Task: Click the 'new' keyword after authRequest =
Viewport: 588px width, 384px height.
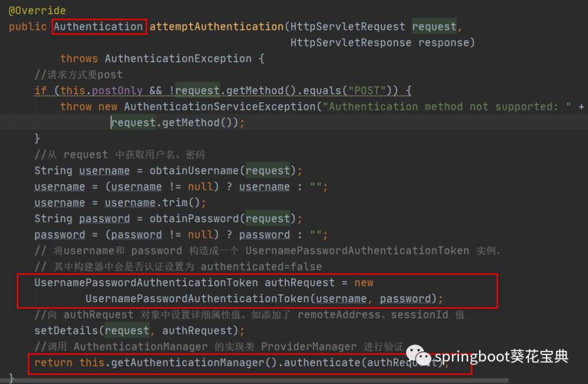Action: tap(364, 283)
